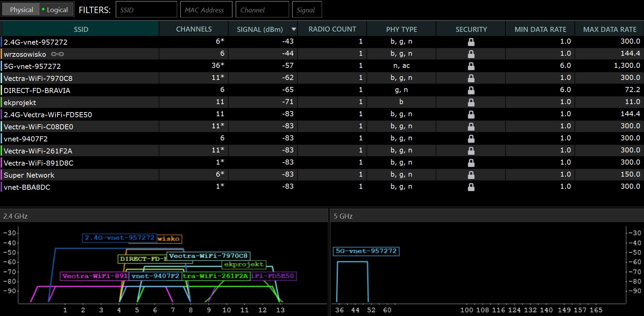This screenshot has height=316, width=644.
Task: Click the -57 signal value
Action: (288, 65)
